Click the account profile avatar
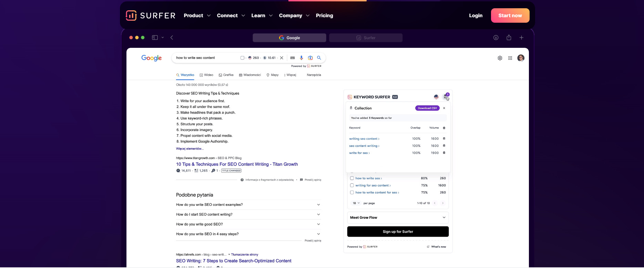This screenshot has width=644, height=268. [521, 58]
